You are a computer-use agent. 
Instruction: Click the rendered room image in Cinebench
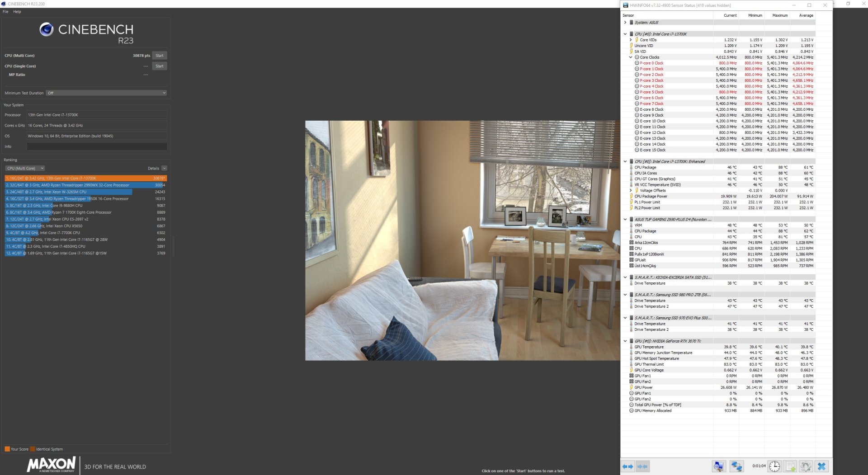coord(462,240)
